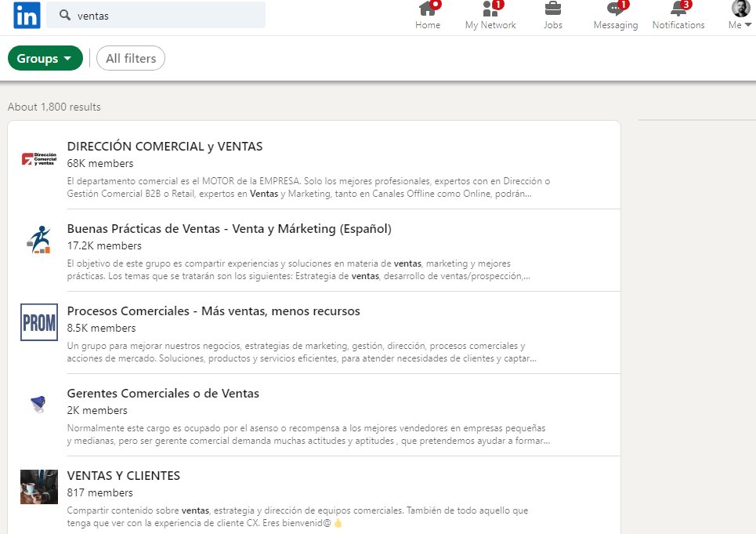Click the 17.2K members text
Screen dimensions: 756x534
[104, 246]
